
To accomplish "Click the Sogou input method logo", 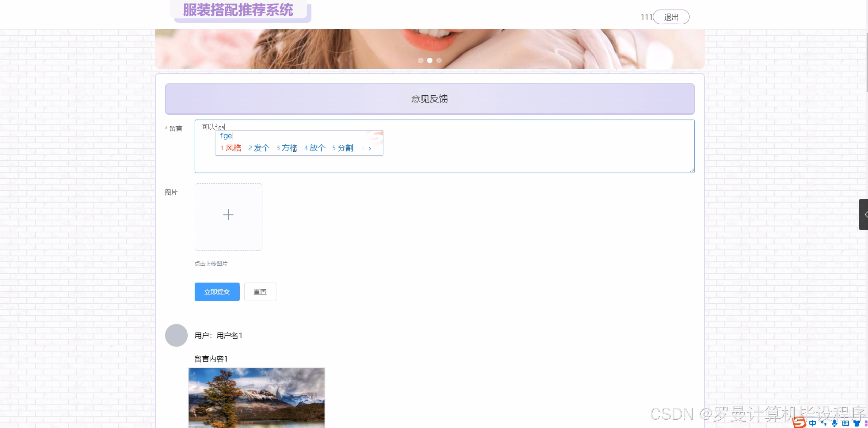I will (x=799, y=422).
